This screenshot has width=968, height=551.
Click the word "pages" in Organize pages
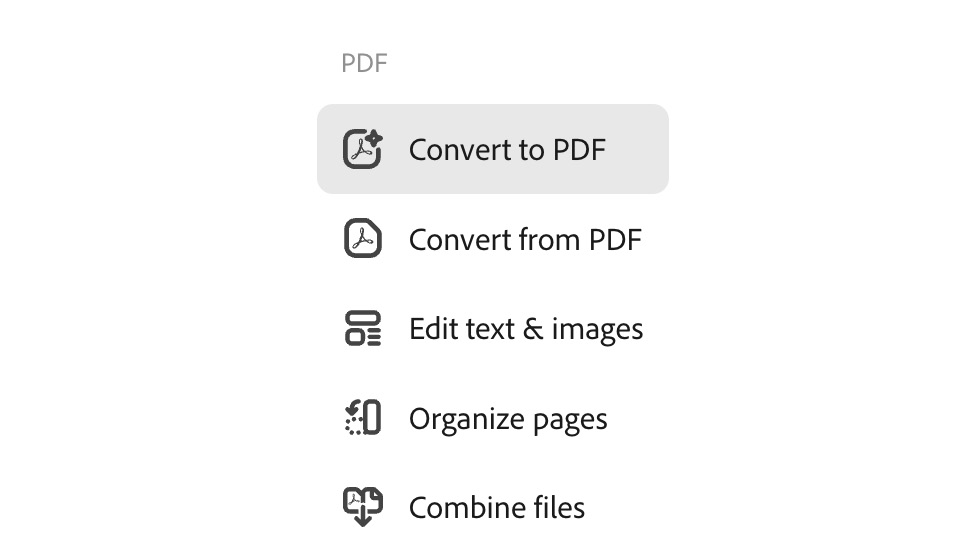[570, 420]
